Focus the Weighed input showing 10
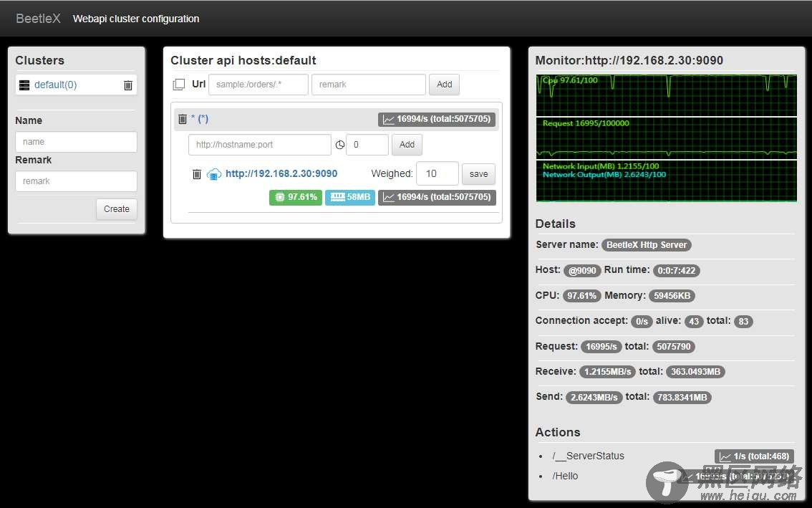The width and height of the screenshot is (812, 508). [438, 173]
